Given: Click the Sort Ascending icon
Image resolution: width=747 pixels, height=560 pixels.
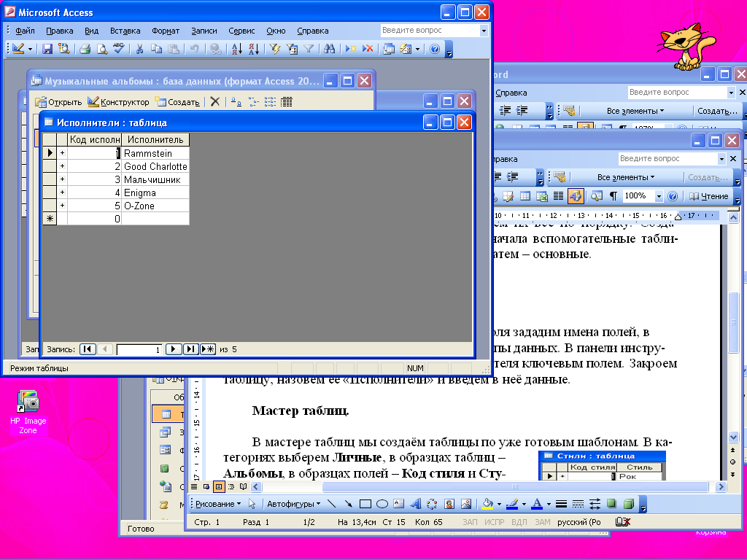Looking at the screenshot, I should tap(237, 49).
